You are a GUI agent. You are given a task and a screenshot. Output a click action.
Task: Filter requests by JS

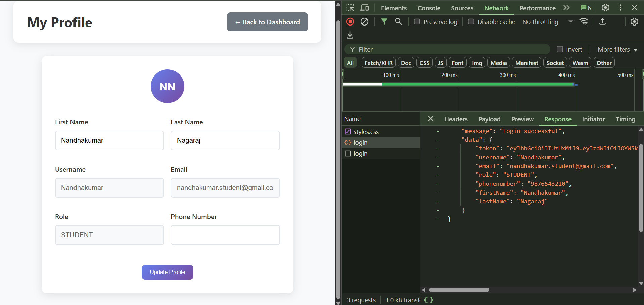point(441,63)
